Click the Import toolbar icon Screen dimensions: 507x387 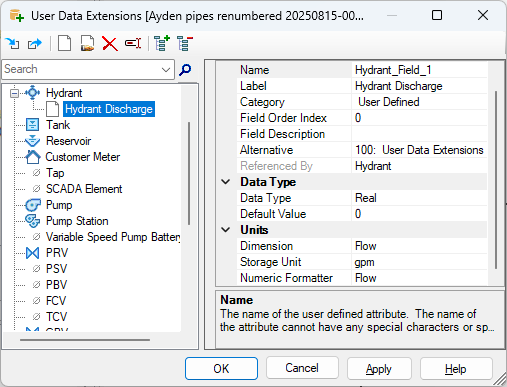coord(13,43)
